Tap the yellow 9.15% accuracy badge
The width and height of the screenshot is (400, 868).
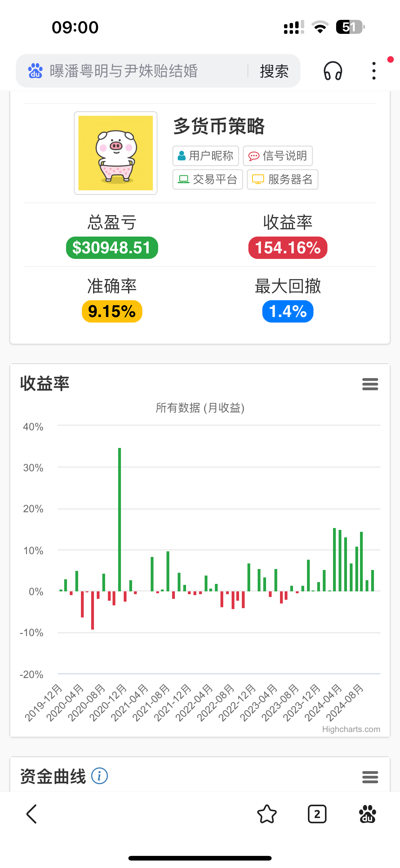point(112,311)
